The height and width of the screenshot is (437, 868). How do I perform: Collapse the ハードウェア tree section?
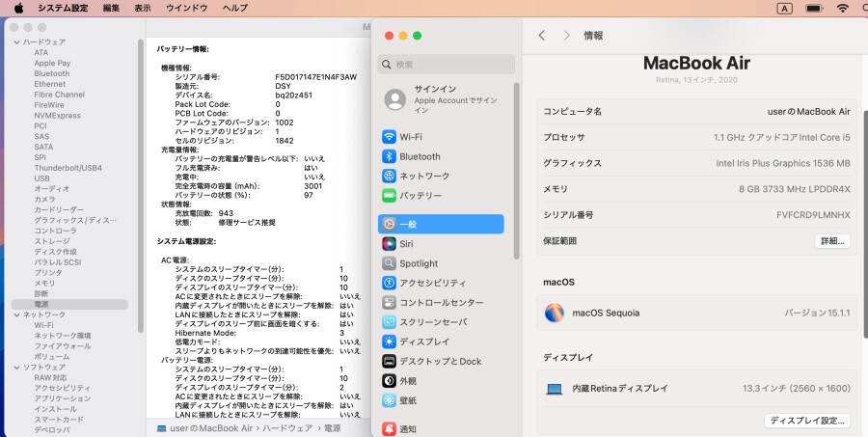16,42
